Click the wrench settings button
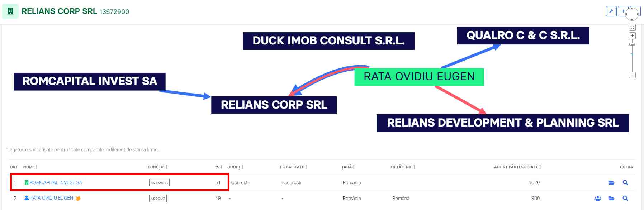 [x=611, y=11]
